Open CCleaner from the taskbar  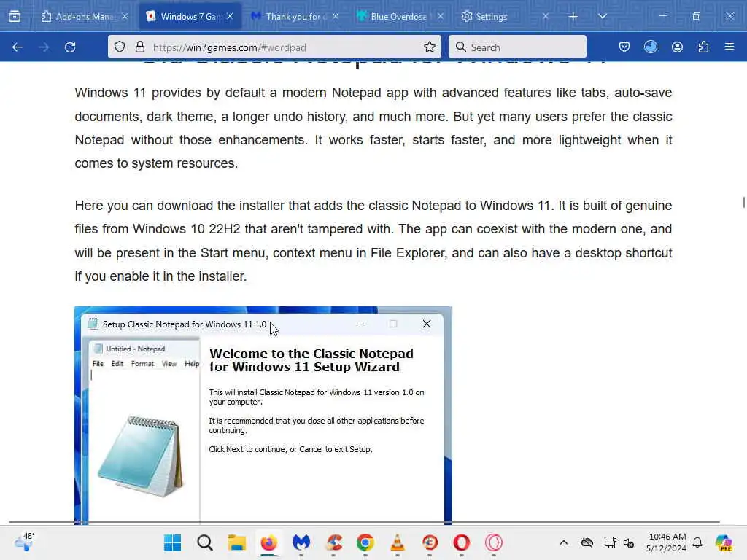click(333, 542)
